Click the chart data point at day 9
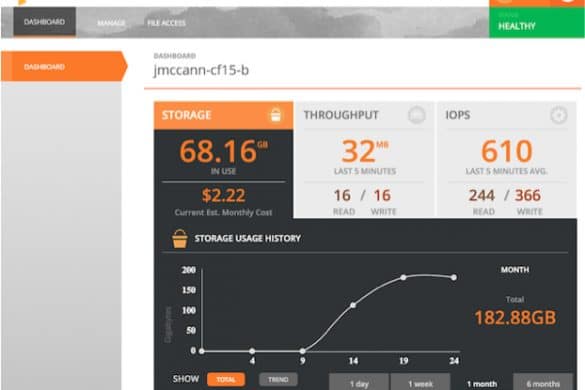Viewport: 585px width, 390px height. [303, 351]
